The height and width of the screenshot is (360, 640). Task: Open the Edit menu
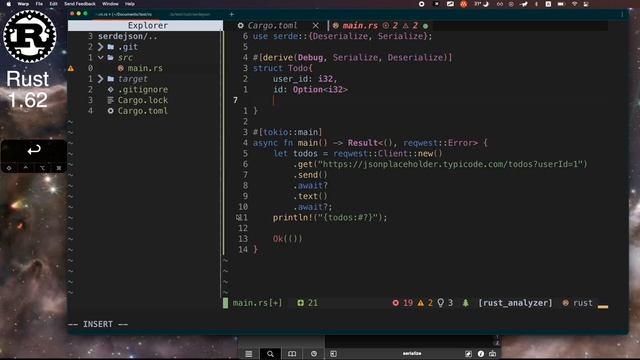53,4
